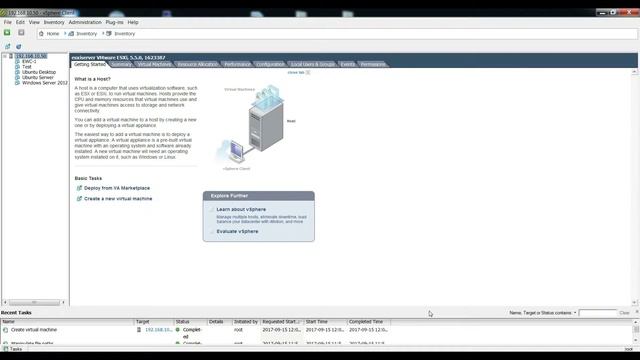Click the Create virtual machine task text
The width and height of the screenshot is (640, 360).
point(34,330)
